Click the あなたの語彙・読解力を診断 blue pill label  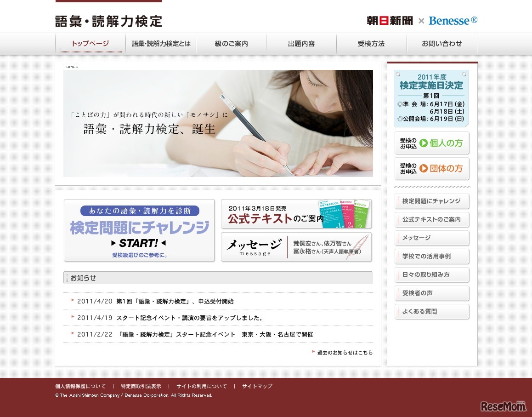pyautogui.click(x=140, y=211)
